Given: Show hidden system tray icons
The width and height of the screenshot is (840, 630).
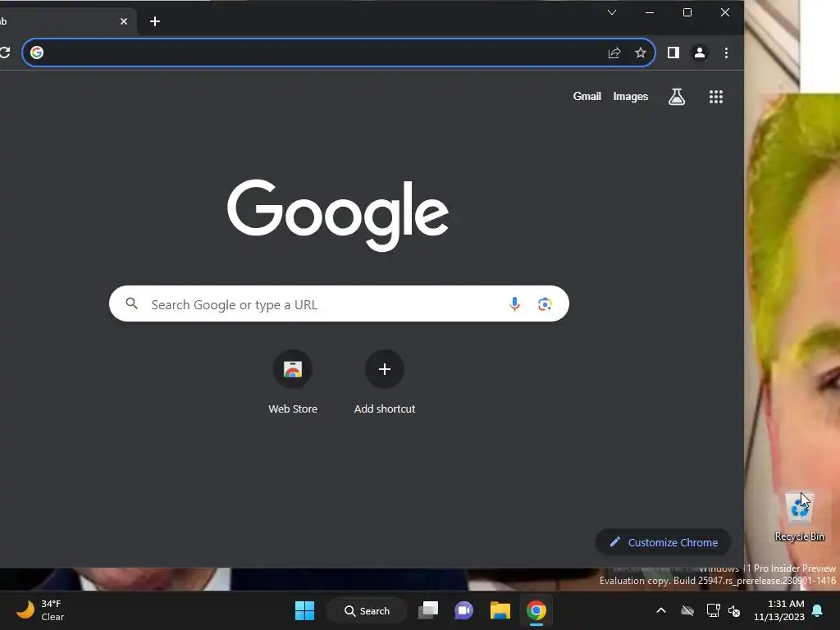Looking at the screenshot, I should click(661, 610).
